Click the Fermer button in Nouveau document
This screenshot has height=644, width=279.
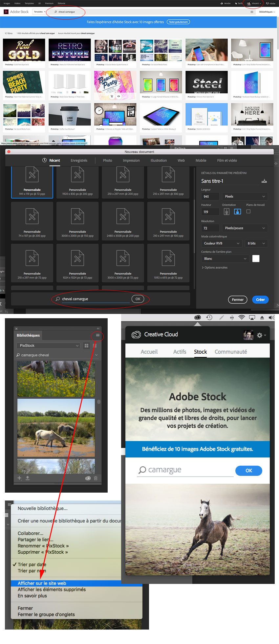click(x=238, y=300)
